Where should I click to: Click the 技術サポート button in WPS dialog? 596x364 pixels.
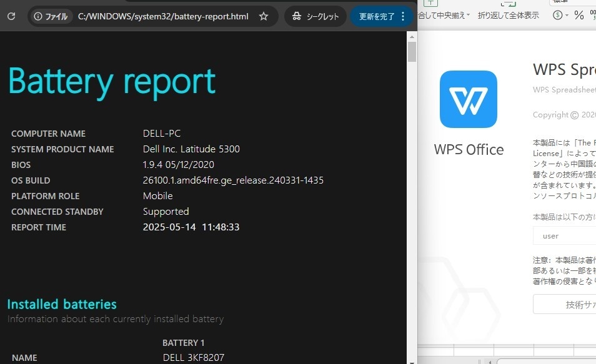pos(565,304)
